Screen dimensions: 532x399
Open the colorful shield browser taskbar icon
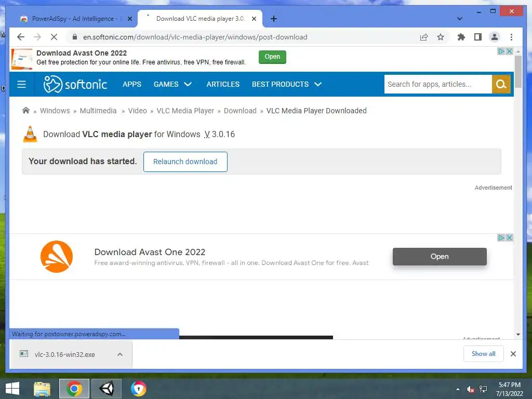coord(138,389)
